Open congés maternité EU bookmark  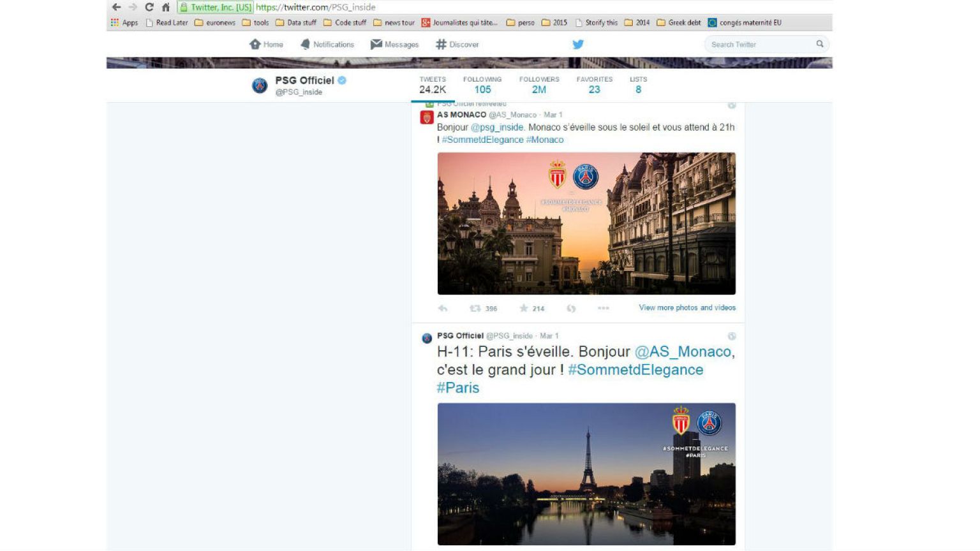coord(745,22)
